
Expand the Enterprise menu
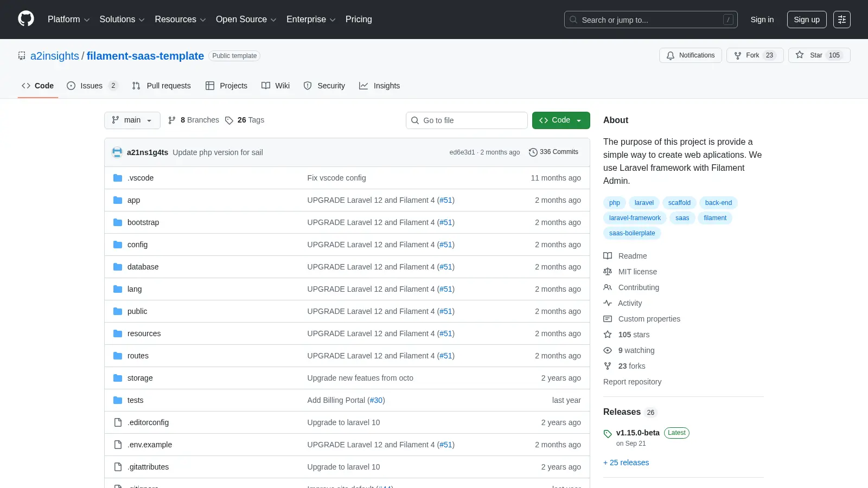pos(311,20)
